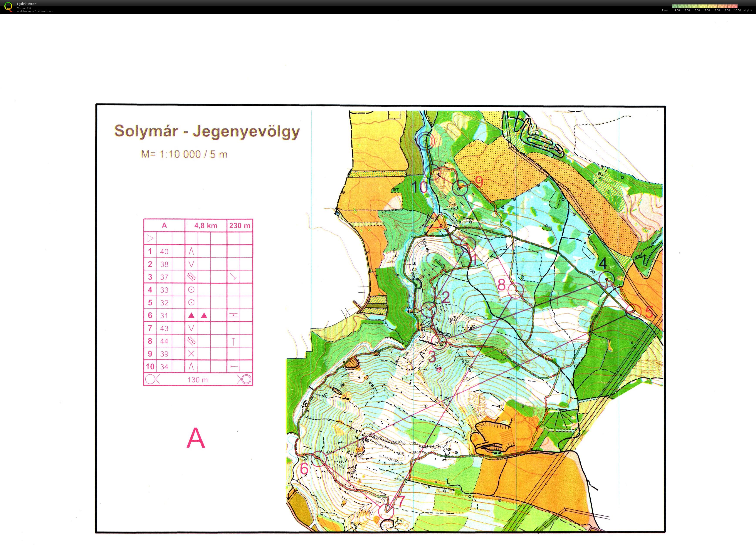Image resolution: width=756 pixels, height=545 pixels.
Task: Click the 7:00 pace label
Action: click(707, 10)
